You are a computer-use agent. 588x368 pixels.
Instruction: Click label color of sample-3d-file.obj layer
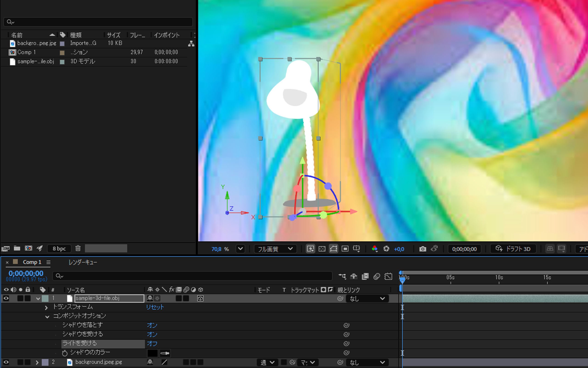click(x=45, y=298)
